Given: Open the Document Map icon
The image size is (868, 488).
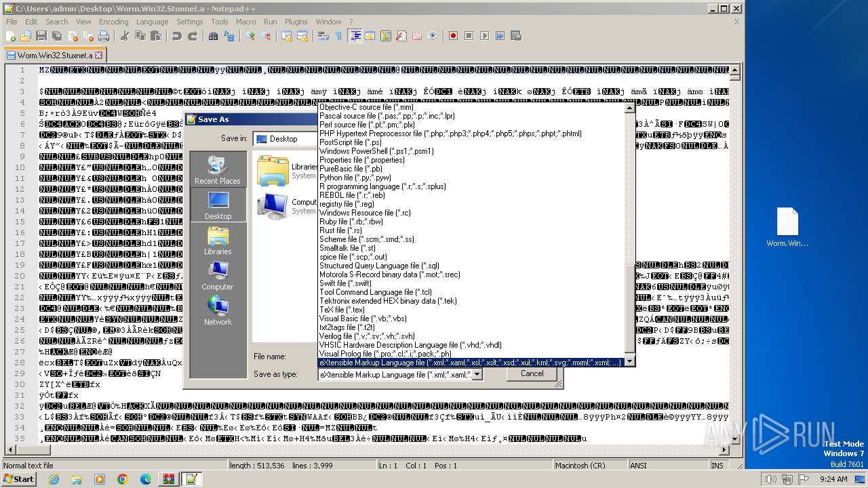Looking at the screenshot, I should coord(386,36).
